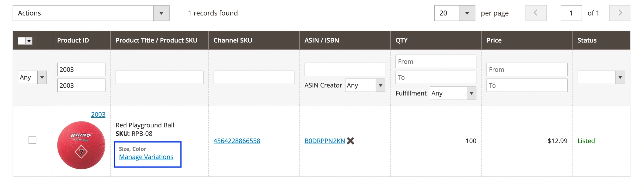Open the Channel SKU 4564228866558 link
644x190 pixels.
pyautogui.click(x=237, y=141)
